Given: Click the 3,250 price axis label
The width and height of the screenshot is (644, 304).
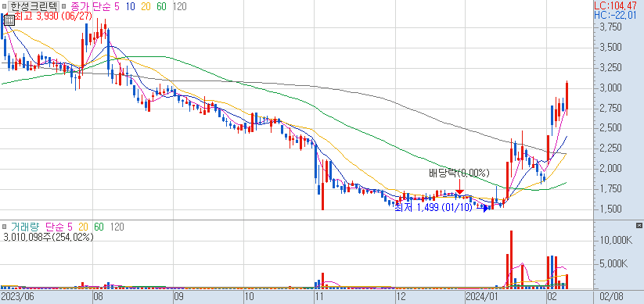Looking at the screenshot, I should [610, 68].
